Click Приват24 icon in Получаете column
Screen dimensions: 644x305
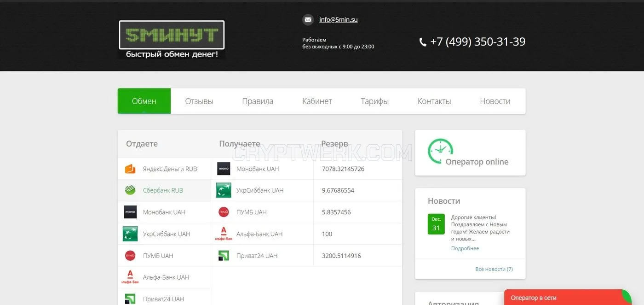pos(224,255)
